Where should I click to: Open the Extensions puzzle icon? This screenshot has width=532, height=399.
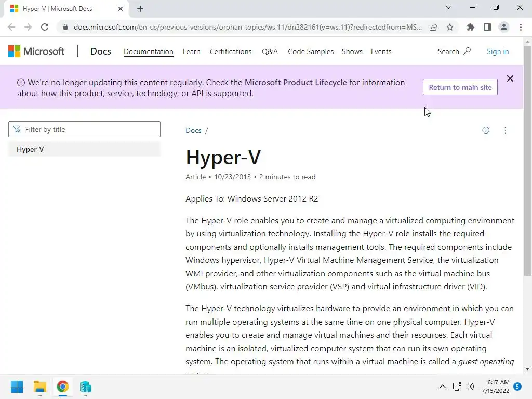coord(470,27)
